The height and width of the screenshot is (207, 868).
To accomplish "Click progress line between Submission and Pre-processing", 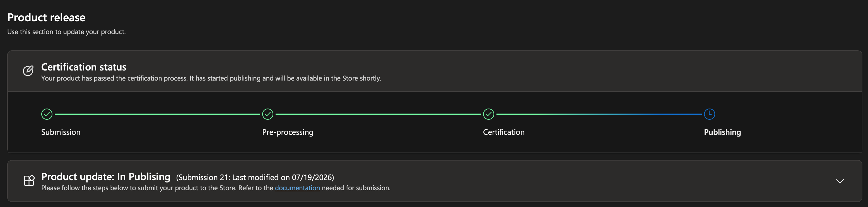I will click(157, 114).
